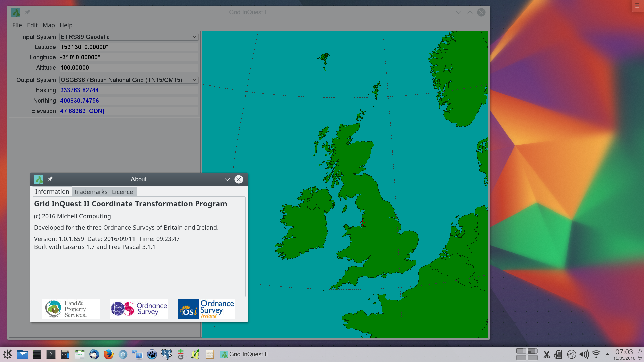Image resolution: width=644 pixels, height=362 pixels.
Task: Collapse the About dialog with the chevron
Action: [x=227, y=179]
